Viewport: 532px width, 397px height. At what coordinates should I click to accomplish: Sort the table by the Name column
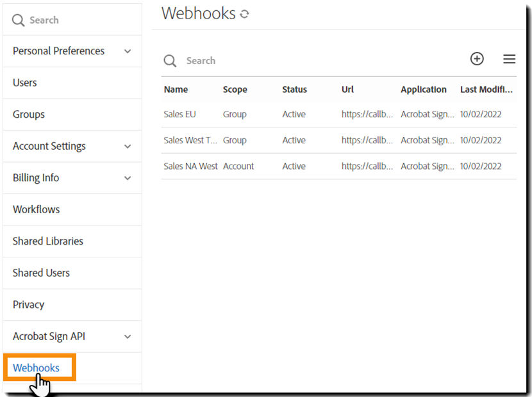point(176,90)
